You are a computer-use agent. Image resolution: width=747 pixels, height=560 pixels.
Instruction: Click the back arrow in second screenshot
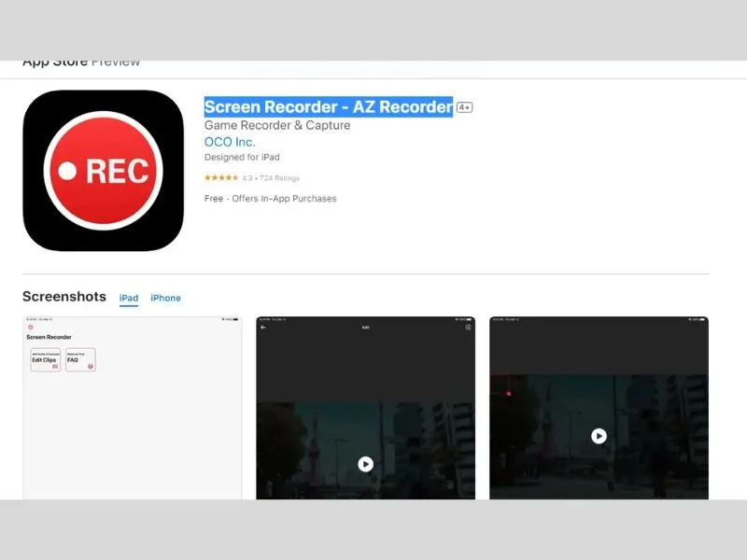pyautogui.click(x=263, y=328)
